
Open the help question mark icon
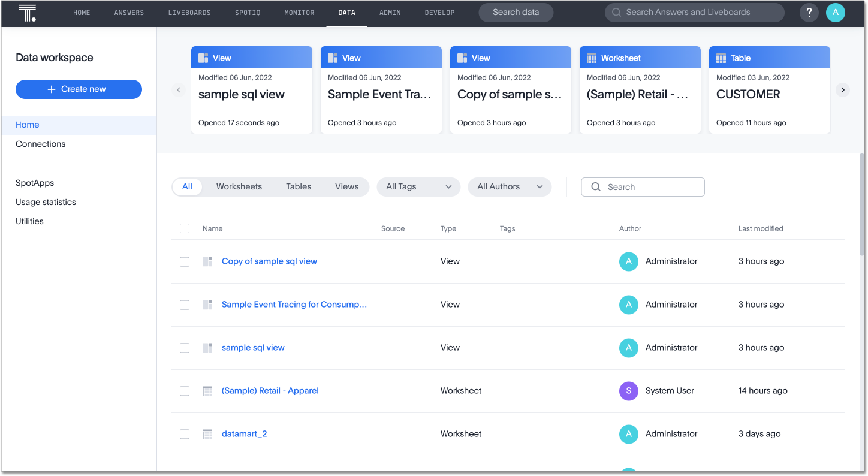tap(809, 13)
